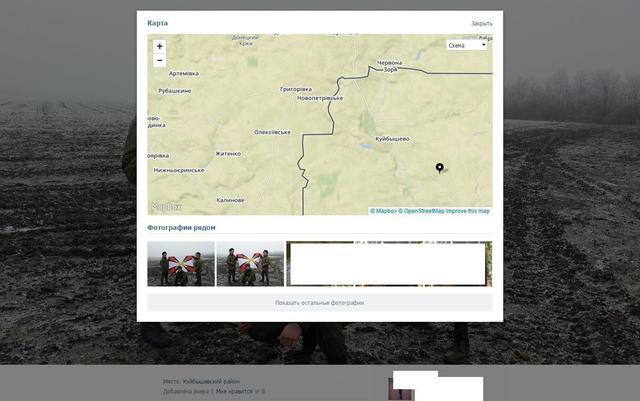Zoom out the map with minus button

coord(159,60)
